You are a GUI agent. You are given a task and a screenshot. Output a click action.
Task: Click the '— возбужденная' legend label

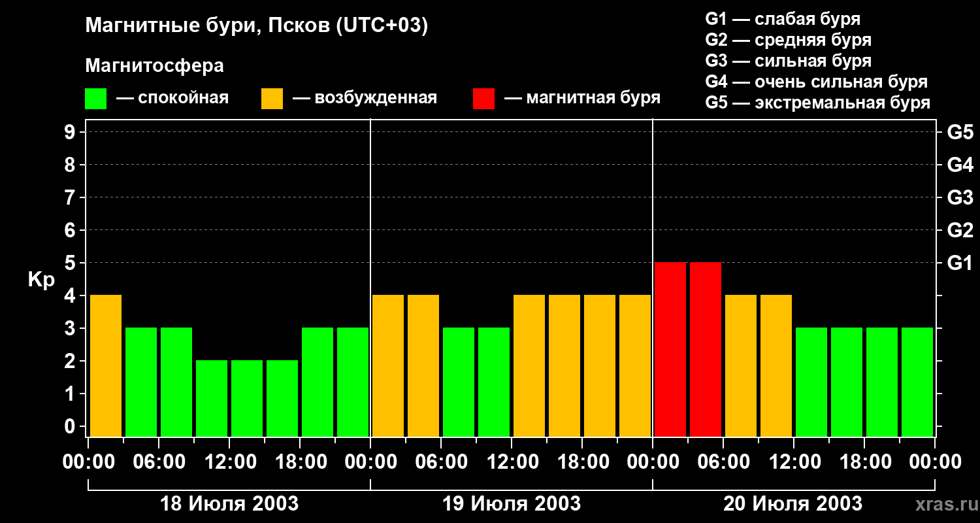(365, 98)
